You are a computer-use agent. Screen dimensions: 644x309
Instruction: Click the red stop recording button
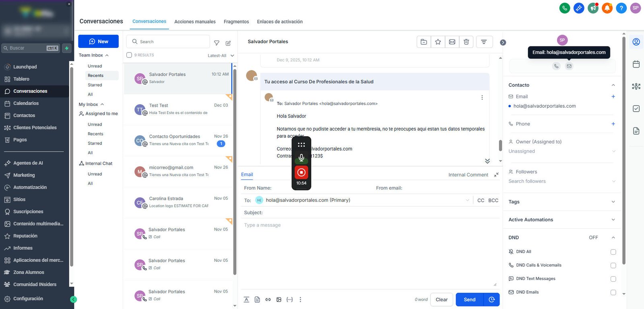tap(301, 172)
